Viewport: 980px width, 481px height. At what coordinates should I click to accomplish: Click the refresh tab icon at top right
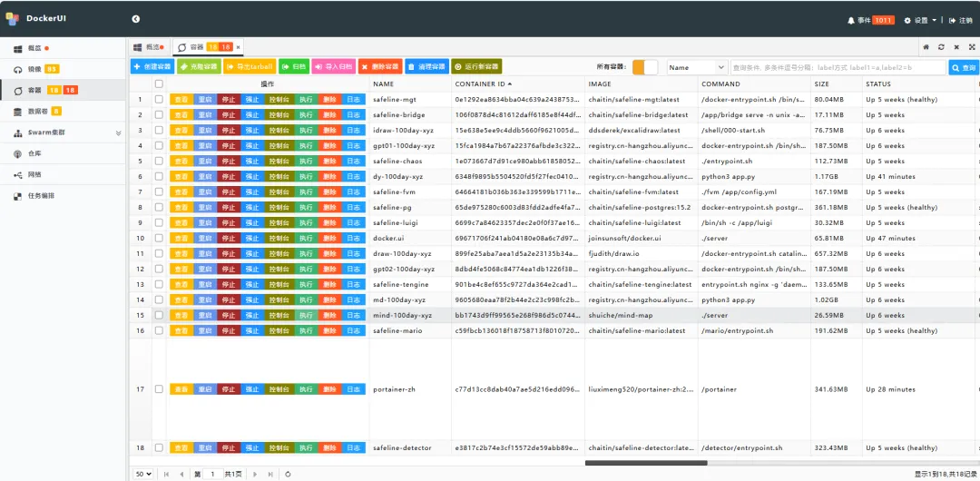point(941,47)
